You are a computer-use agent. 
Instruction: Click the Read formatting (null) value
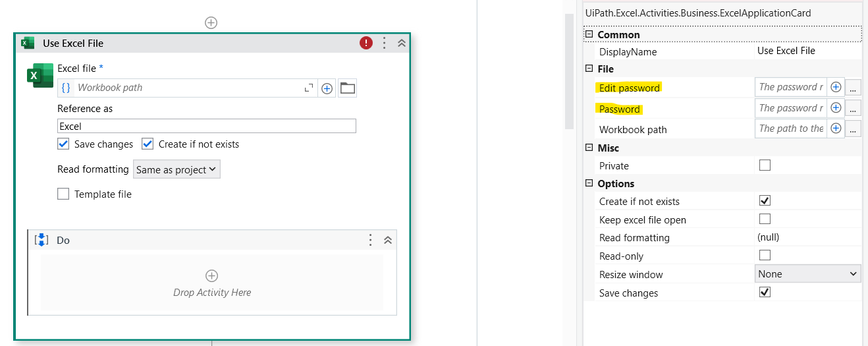click(x=769, y=237)
